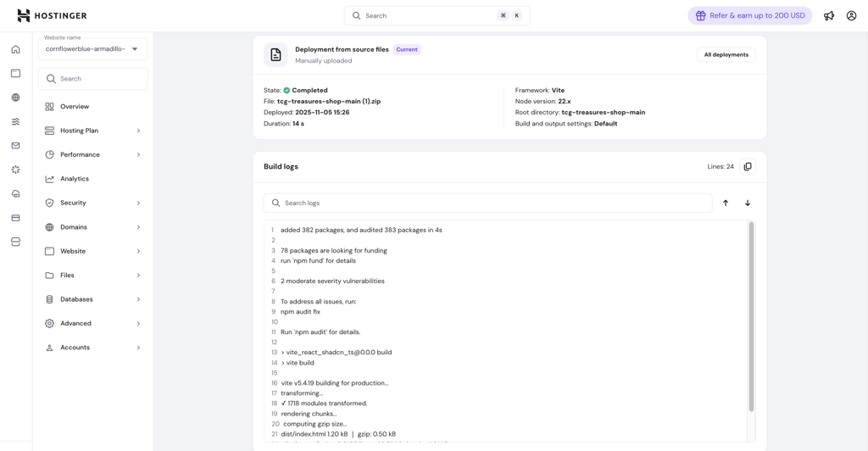The image size is (868, 451).
Task: Expand the Security section
Action: click(92, 203)
